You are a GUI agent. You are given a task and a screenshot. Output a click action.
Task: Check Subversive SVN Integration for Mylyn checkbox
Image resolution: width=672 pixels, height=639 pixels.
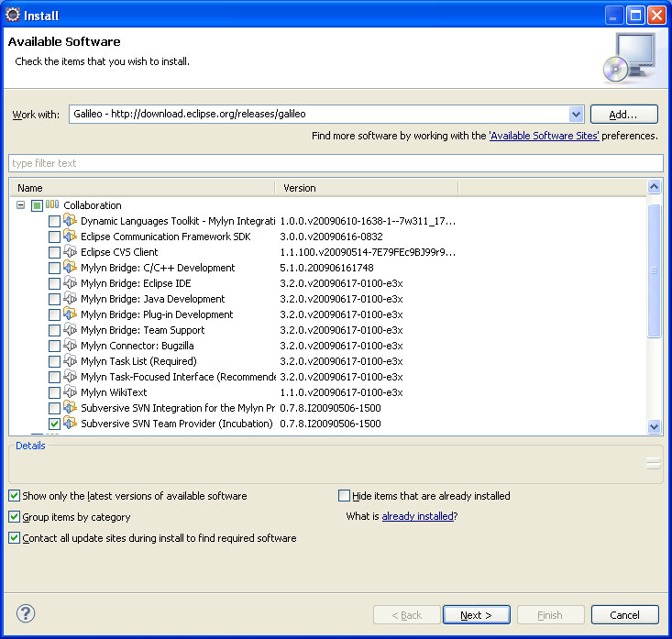(54, 409)
